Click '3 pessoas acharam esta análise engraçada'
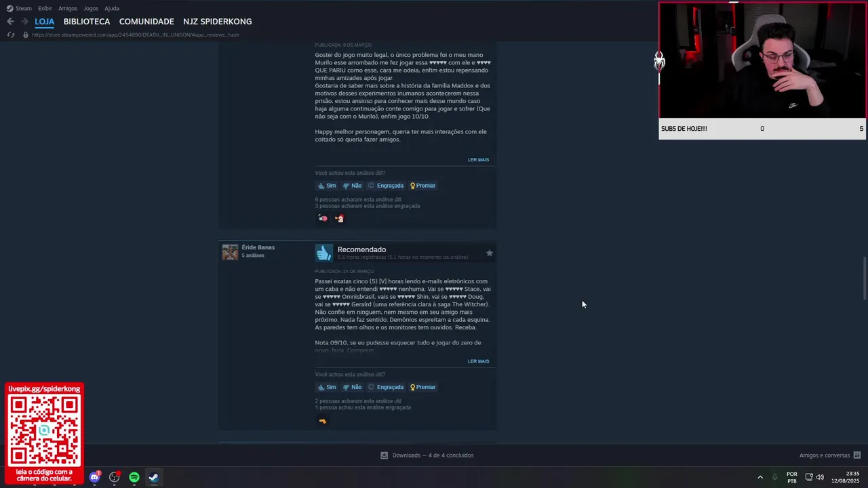868x488 pixels. pyautogui.click(x=368, y=206)
